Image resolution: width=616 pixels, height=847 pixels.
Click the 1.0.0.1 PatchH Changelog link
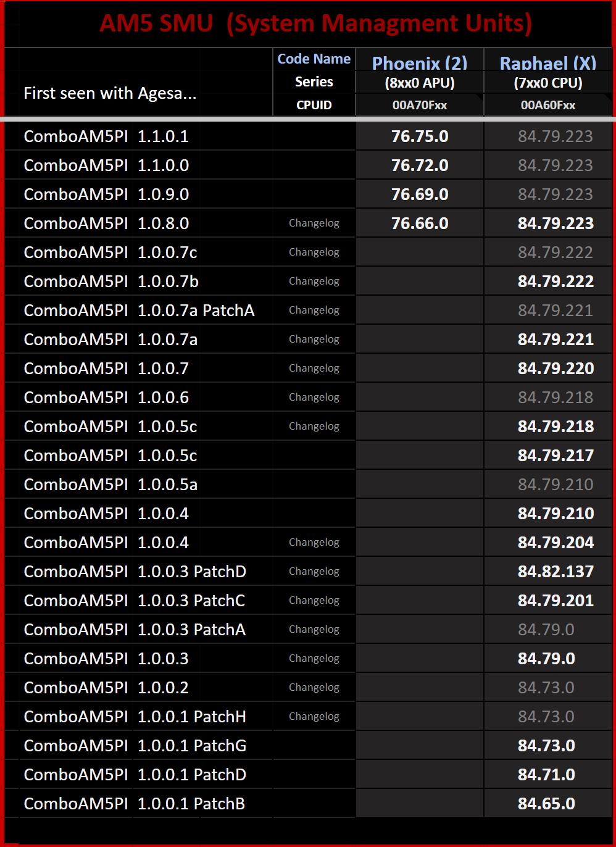click(314, 716)
